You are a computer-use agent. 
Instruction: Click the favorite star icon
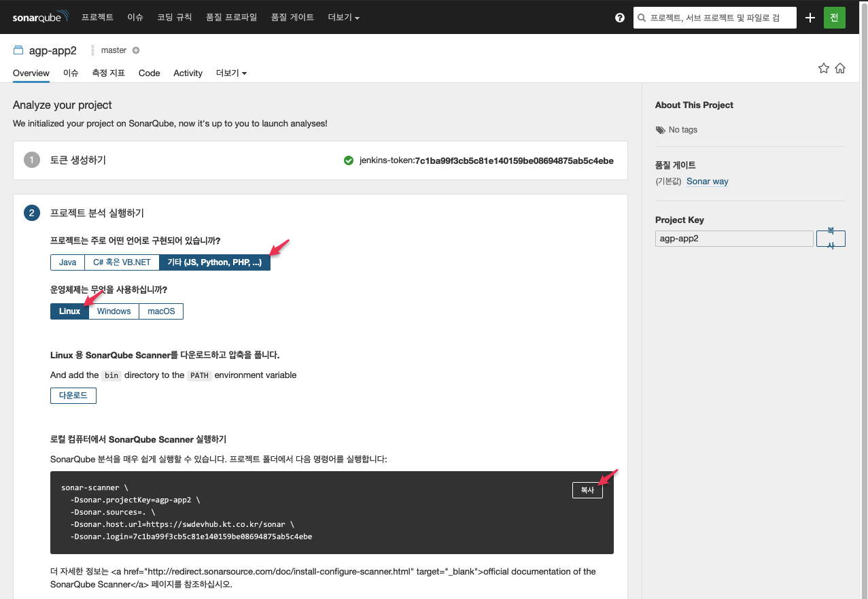[x=824, y=68]
